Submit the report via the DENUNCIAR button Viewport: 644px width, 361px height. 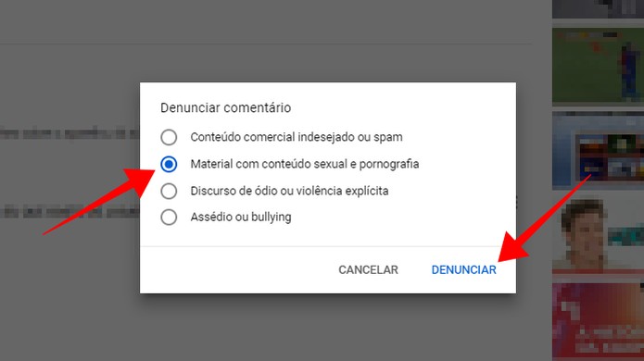pyautogui.click(x=463, y=270)
